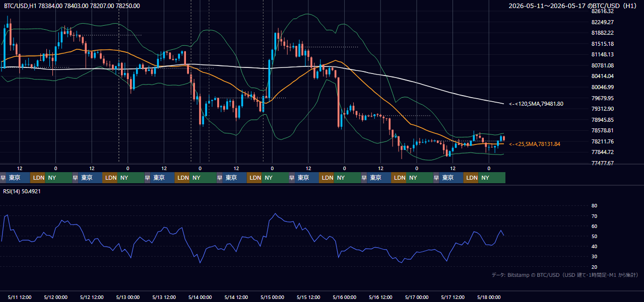
Task: Click RSI axis level 80
Action: [x=594, y=206]
